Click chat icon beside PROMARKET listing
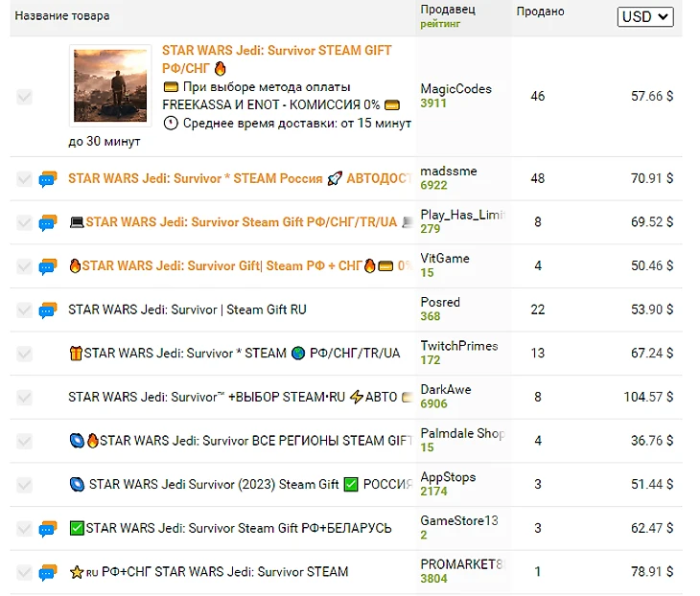This screenshot has width=700, height=596. [48, 573]
